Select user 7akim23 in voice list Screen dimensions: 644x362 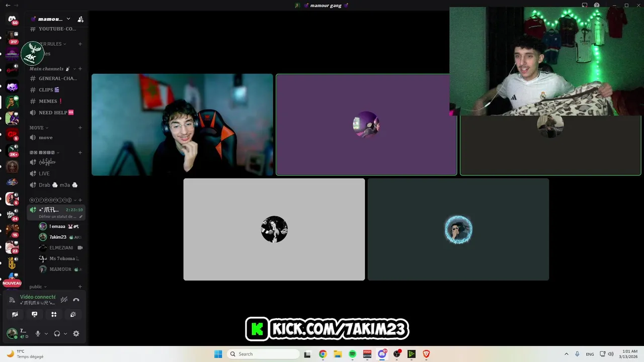(x=61, y=237)
